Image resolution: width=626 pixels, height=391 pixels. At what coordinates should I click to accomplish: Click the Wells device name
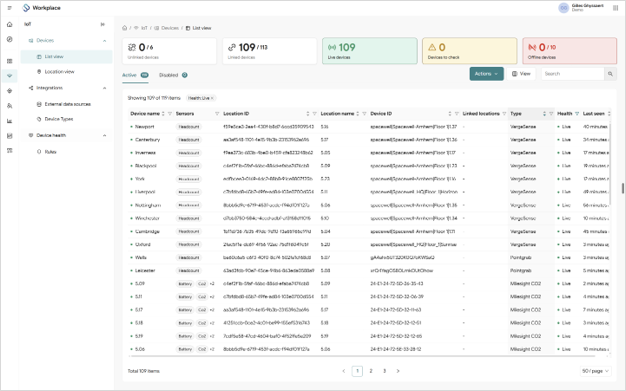point(141,258)
